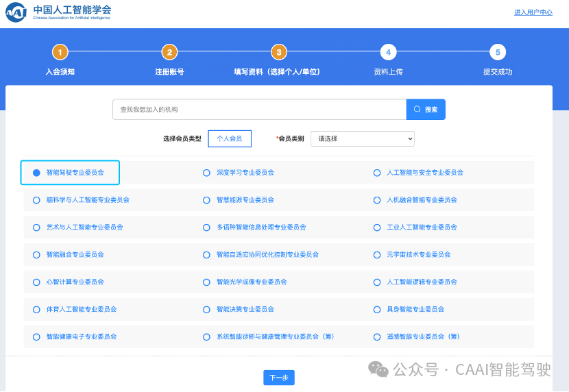569x392 pixels.
Task: Open the 会员类别 请选择 dropdown
Action: click(362, 138)
